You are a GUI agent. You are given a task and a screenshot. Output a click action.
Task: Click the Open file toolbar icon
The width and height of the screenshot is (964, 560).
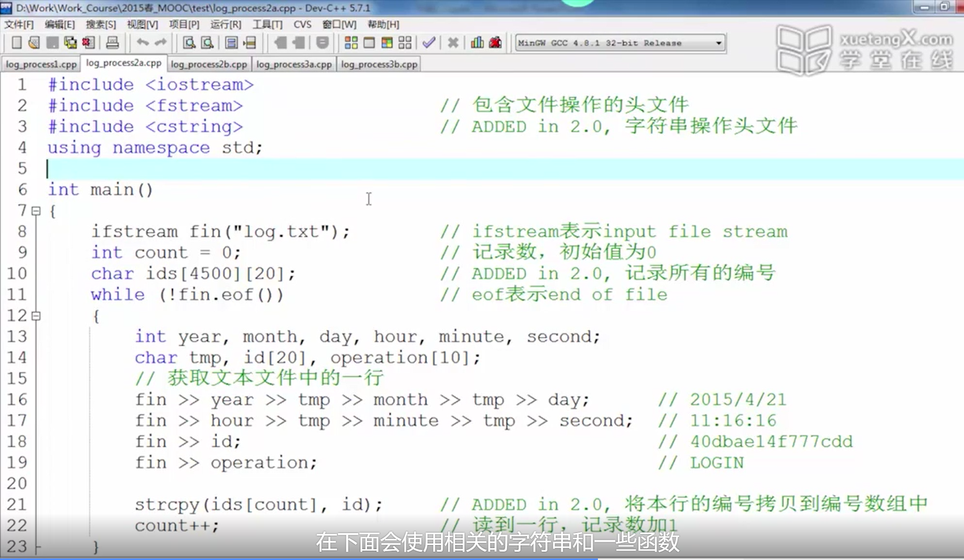pos(34,43)
